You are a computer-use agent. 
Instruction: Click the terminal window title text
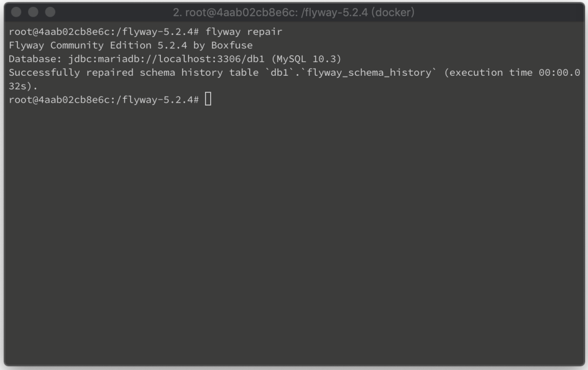[x=293, y=13]
